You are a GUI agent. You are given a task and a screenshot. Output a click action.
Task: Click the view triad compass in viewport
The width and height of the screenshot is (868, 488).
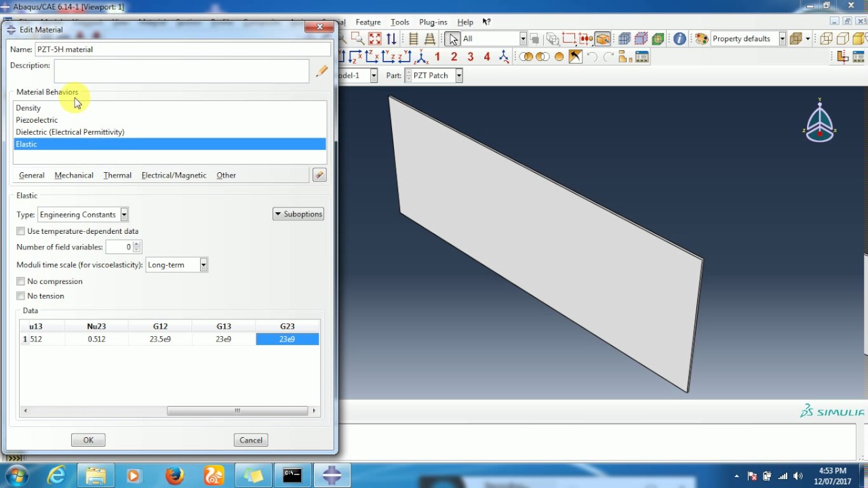coord(820,122)
